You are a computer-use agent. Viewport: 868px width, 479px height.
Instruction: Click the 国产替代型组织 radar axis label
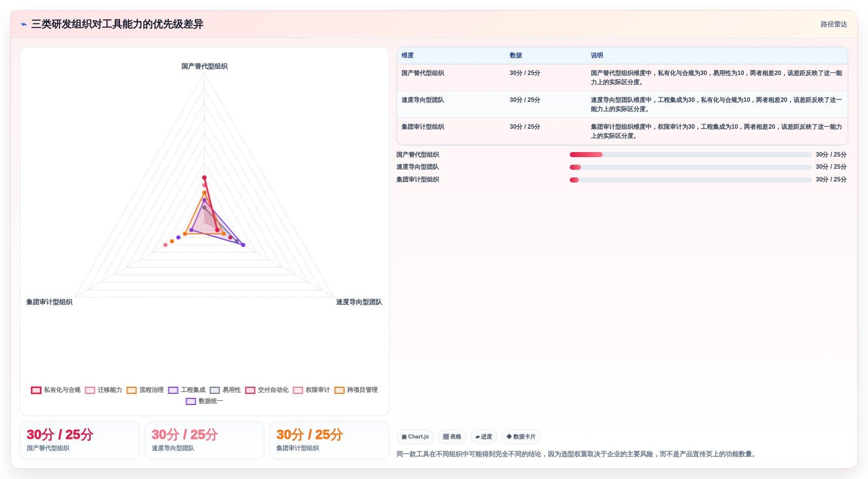click(205, 66)
